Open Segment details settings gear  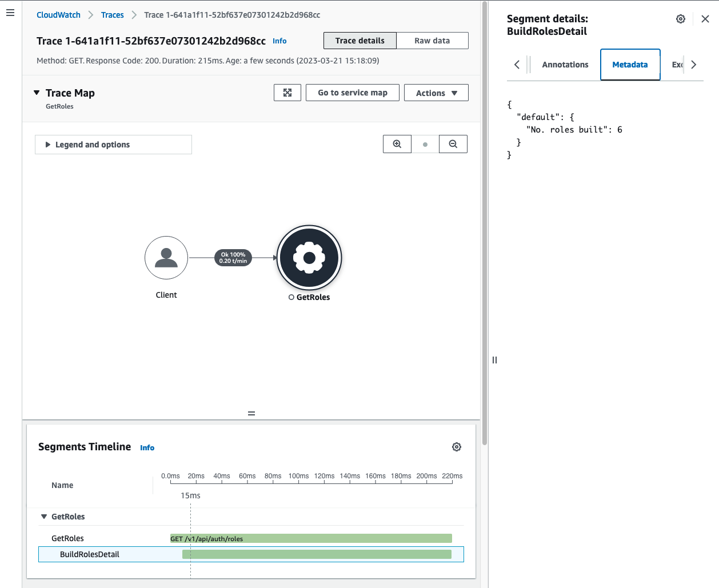coord(681,19)
